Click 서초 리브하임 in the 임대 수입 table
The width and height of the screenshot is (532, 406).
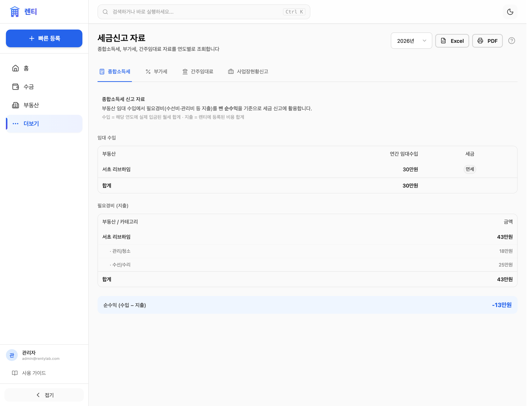click(116, 169)
